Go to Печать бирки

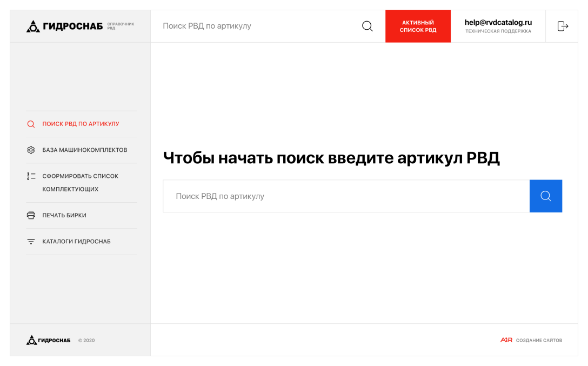tap(64, 215)
